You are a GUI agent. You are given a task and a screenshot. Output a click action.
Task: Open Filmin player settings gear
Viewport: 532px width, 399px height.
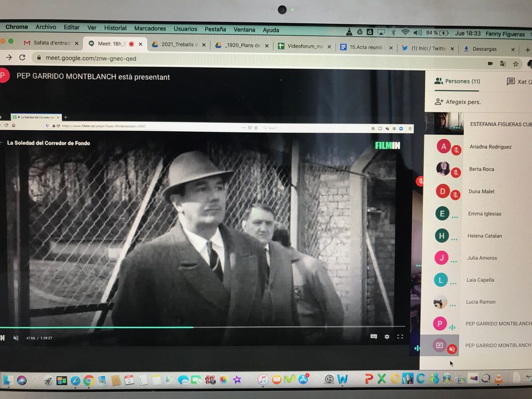pyautogui.click(x=387, y=337)
